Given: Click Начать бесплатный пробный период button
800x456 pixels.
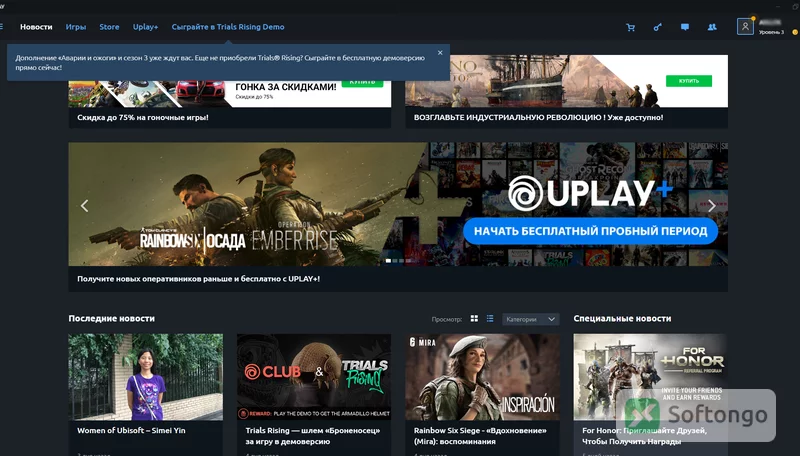Looking at the screenshot, I should [x=590, y=231].
